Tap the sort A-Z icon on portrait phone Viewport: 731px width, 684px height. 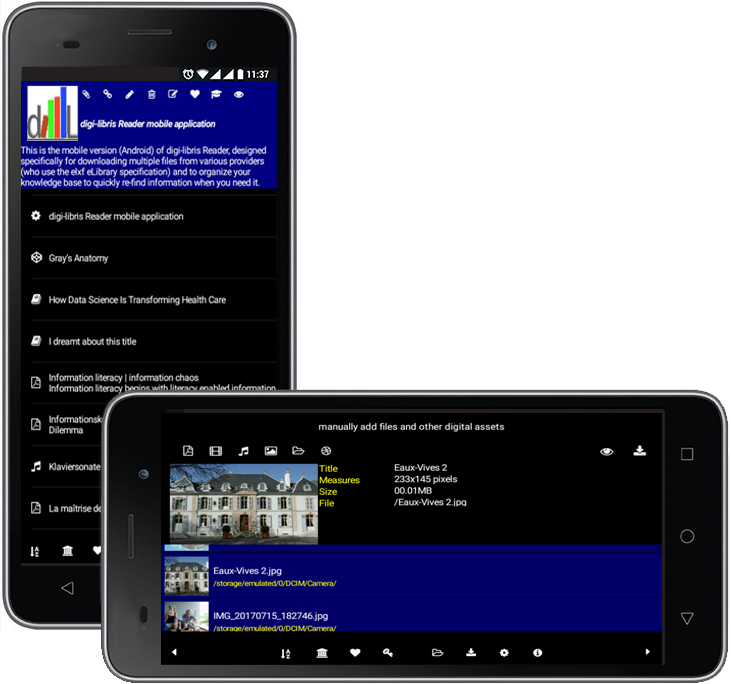point(35,552)
